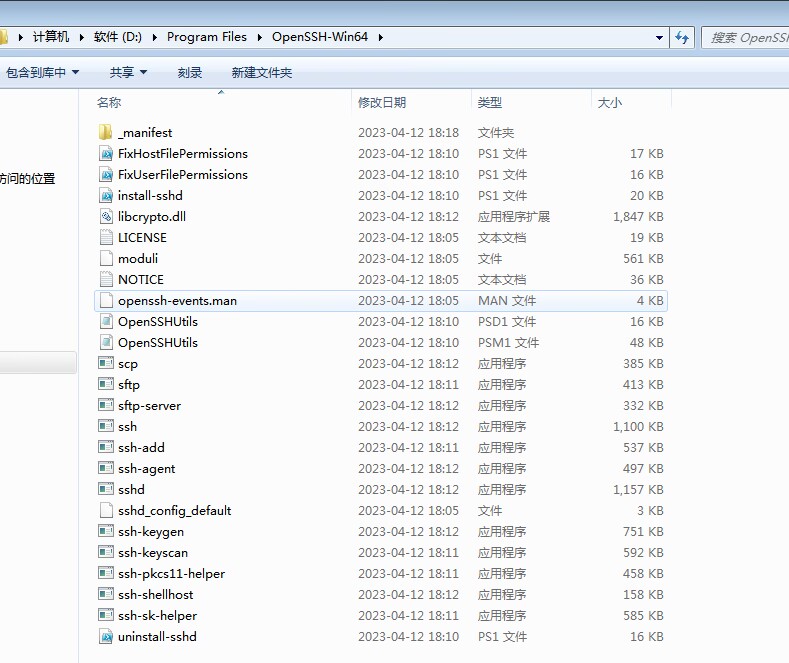Select the ssh-keyscan executable icon
The height and width of the screenshot is (663, 789).
click(x=106, y=552)
